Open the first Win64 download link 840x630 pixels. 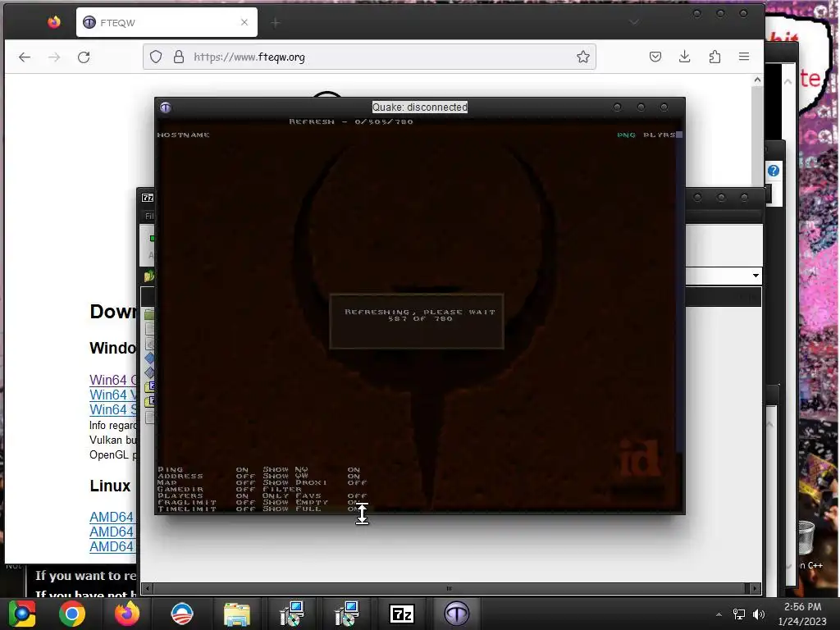click(x=113, y=380)
